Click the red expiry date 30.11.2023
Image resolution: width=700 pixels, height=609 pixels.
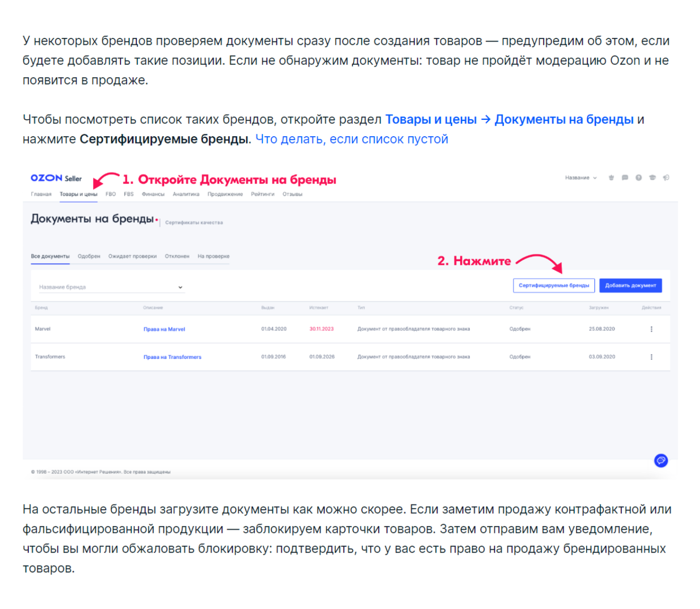click(x=321, y=329)
